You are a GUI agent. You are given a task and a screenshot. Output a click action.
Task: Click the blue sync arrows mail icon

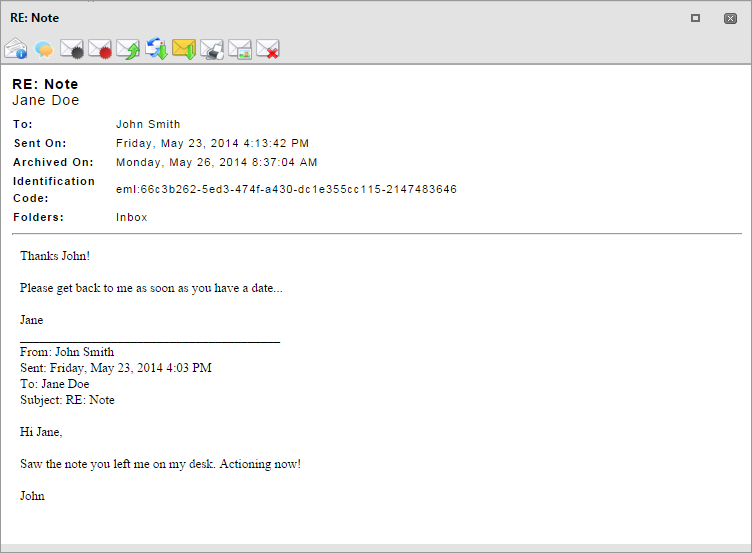(x=156, y=49)
